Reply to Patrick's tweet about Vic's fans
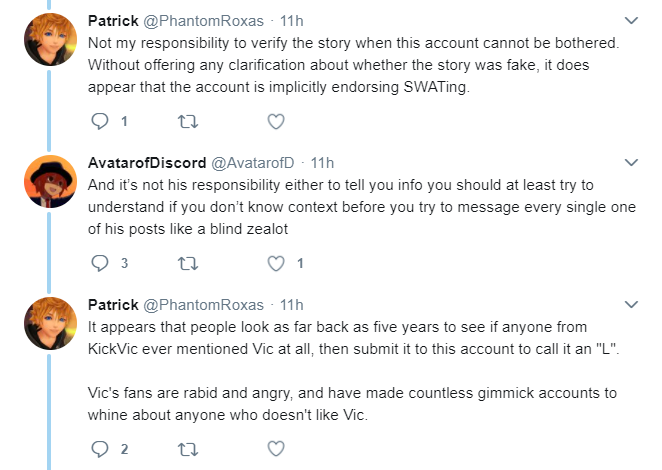Screen dimensions: 662x470 [100, 449]
